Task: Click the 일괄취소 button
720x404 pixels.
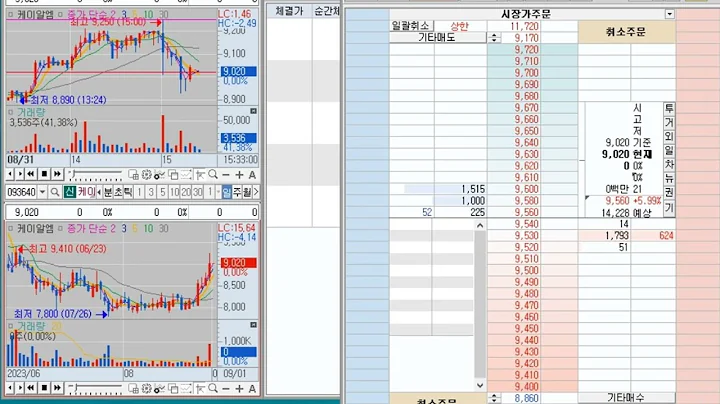Action: pyautogui.click(x=410, y=26)
